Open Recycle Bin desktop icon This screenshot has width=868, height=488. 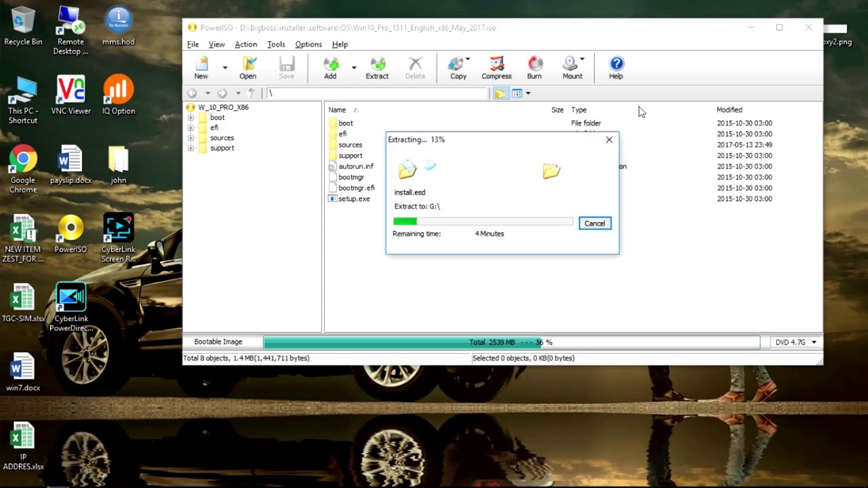click(23, 26)
